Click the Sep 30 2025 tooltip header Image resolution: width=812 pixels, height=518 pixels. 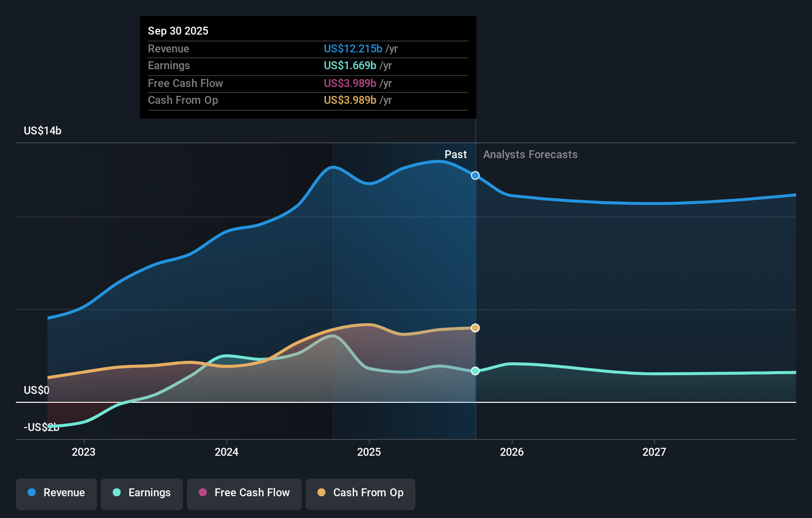pyautogui.click(x=178, y=31)
